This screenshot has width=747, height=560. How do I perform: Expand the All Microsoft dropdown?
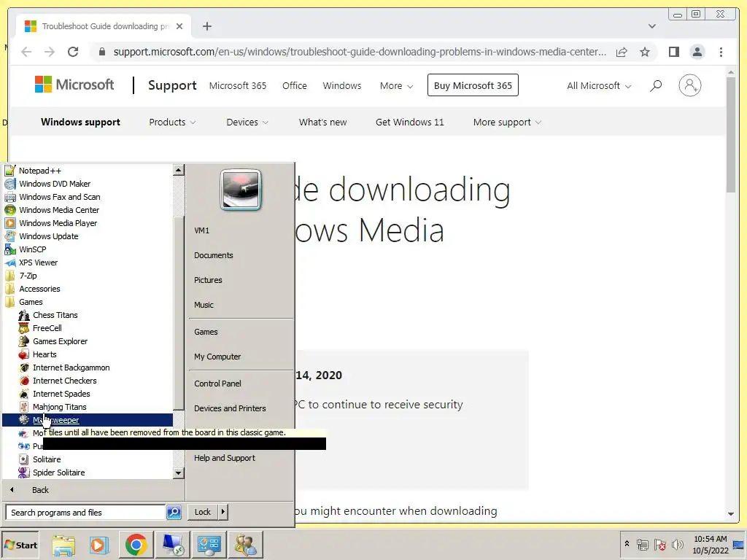pyautogui.click(x=599, y=86)
